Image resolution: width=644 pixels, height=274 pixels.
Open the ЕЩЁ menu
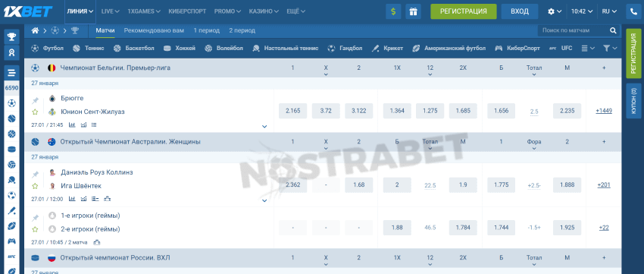point(295,11)
